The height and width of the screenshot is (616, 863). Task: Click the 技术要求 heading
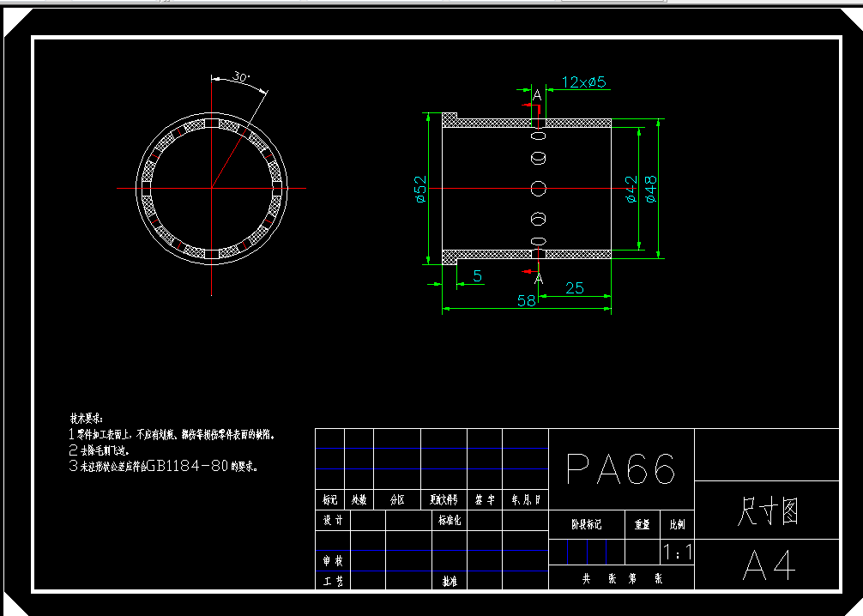tap(87, 419)
